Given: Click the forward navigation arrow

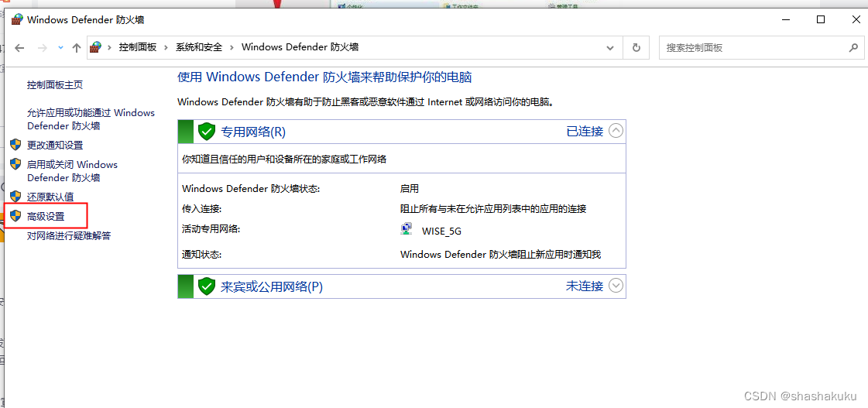Looking at the screenshot, I should [42, 48].
